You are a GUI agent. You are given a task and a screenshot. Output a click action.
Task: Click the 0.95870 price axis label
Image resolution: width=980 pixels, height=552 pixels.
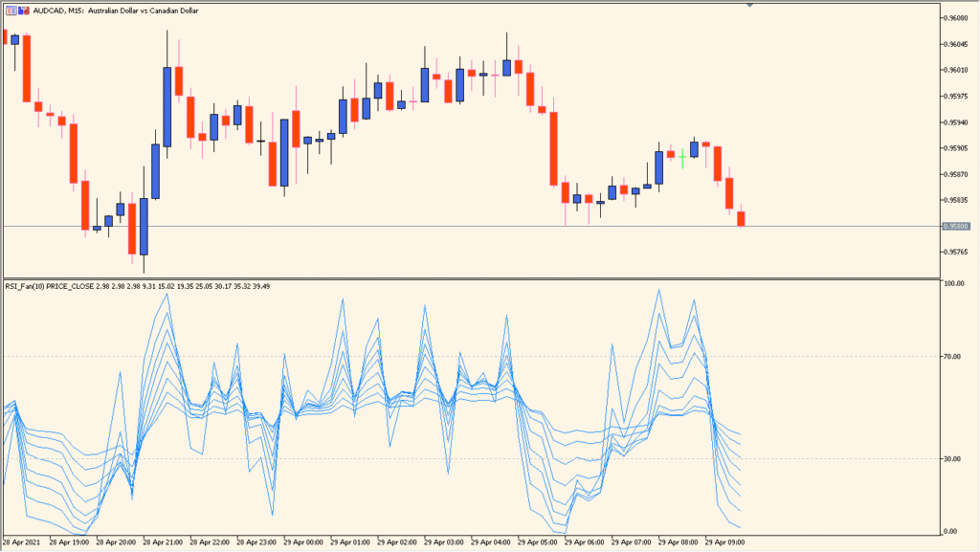pos(957,174)
